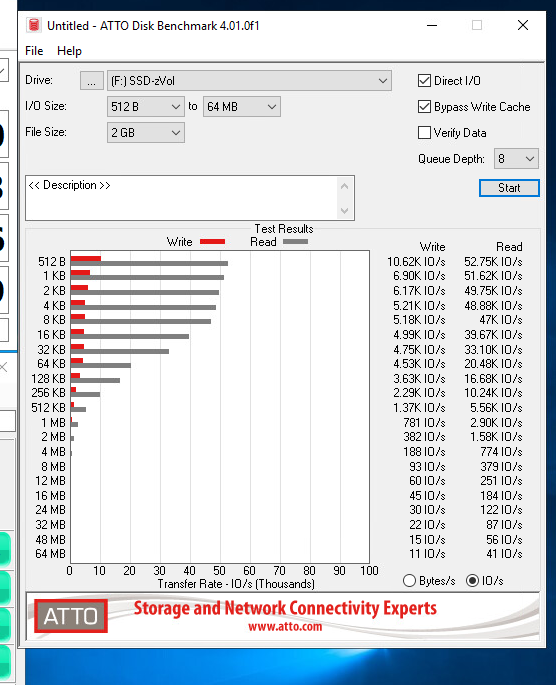This screenshot has width=556, height=685.
Task: Uncheck the Direct I/O checkbox
Action: (x=424, y=80)
